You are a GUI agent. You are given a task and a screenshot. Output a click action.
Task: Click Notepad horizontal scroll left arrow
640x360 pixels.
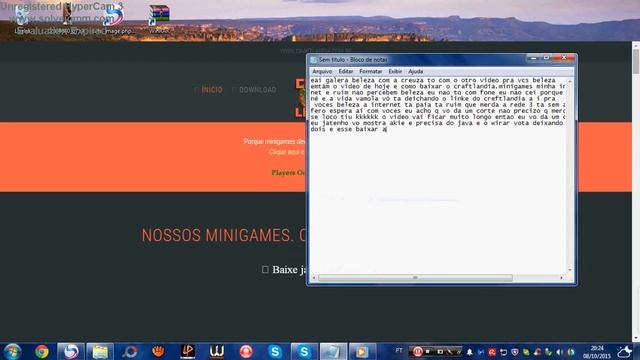point(313,278)
